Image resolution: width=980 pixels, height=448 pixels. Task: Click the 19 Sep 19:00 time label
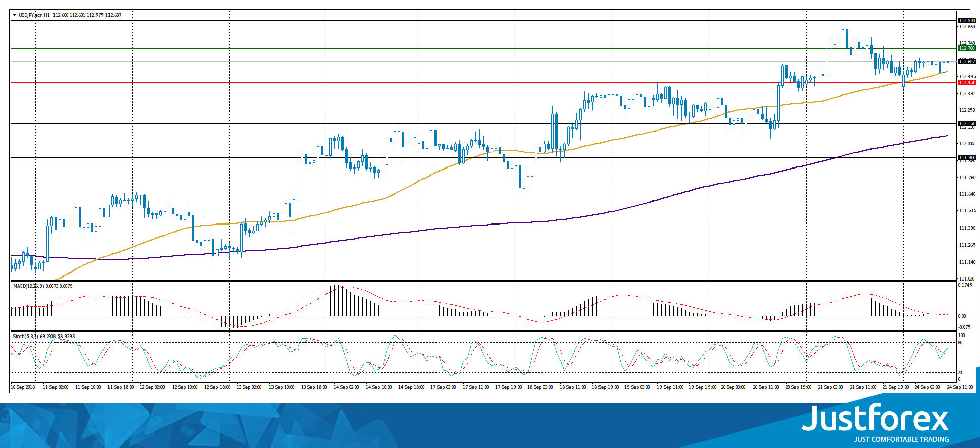tap(702, 387)
